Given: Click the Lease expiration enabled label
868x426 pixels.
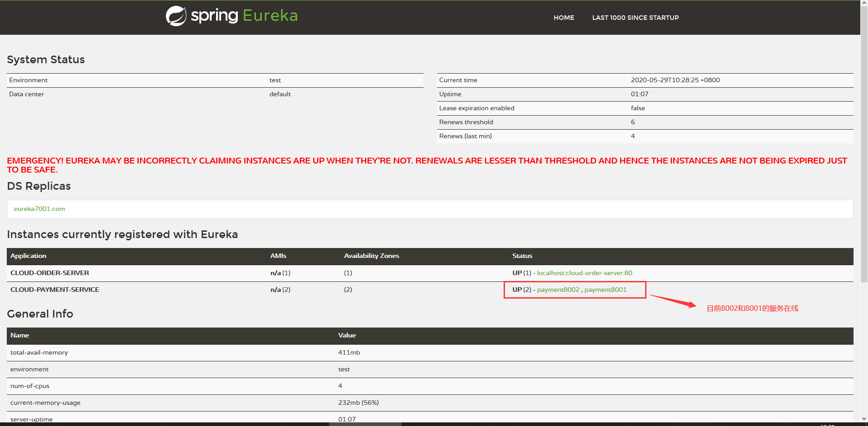Looking at the screenshot, I should coord(476,108).
